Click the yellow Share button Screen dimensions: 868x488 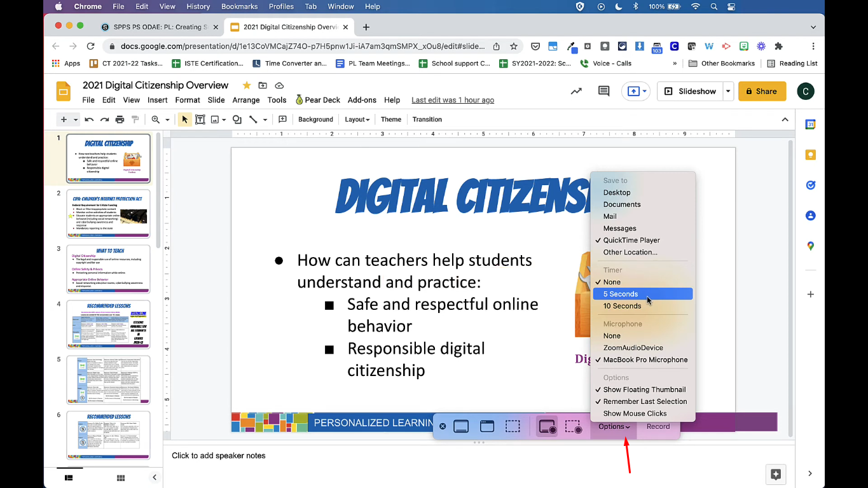point(761,92)
